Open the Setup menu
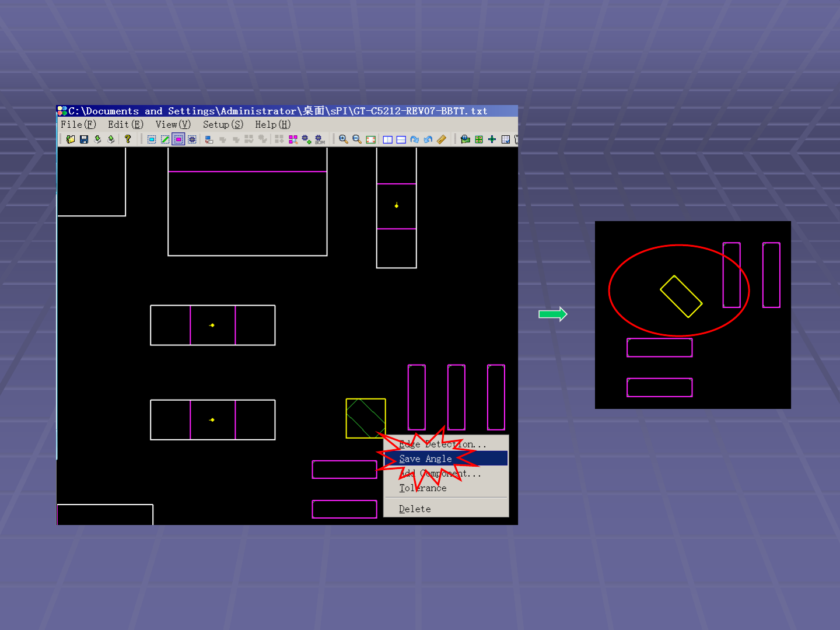Image resolution: width=840 pixels, height=630 pixels. (223, 124)
